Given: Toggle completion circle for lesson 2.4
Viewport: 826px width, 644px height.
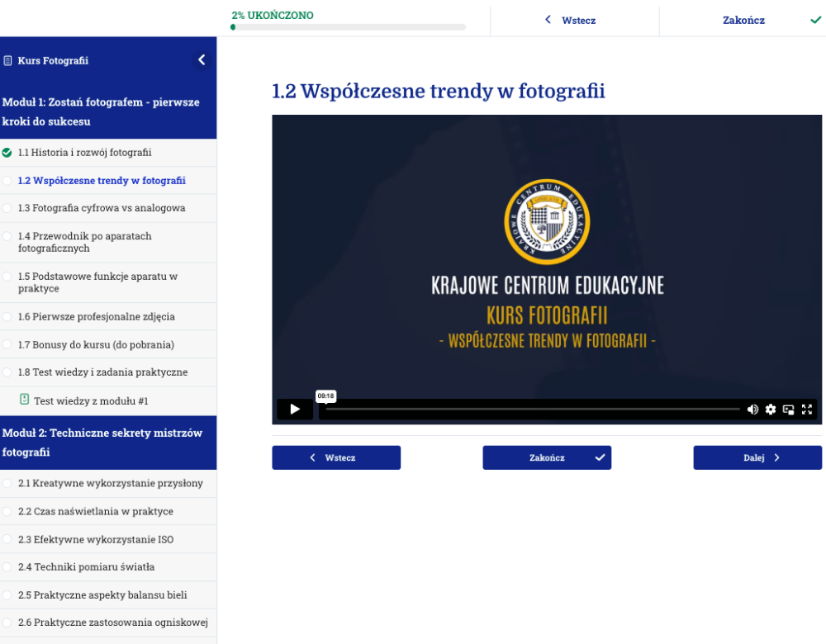Looking at the screenshot, I should pos(7,567).
